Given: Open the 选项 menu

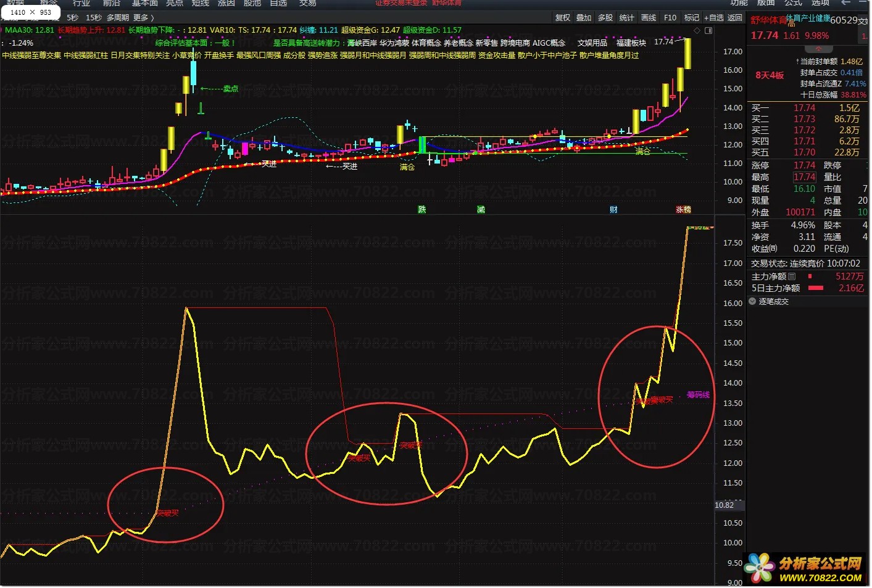Looking at the screenshot, I should tap(820, 3).
